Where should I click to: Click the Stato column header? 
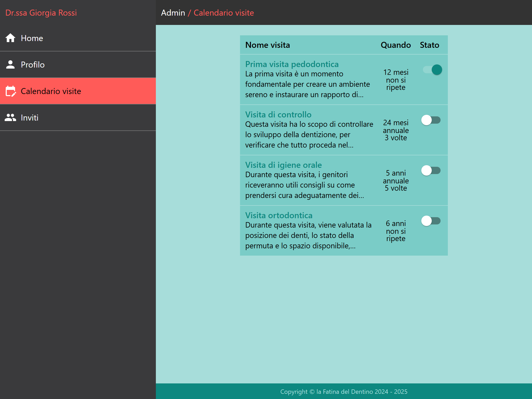[429, 45]
